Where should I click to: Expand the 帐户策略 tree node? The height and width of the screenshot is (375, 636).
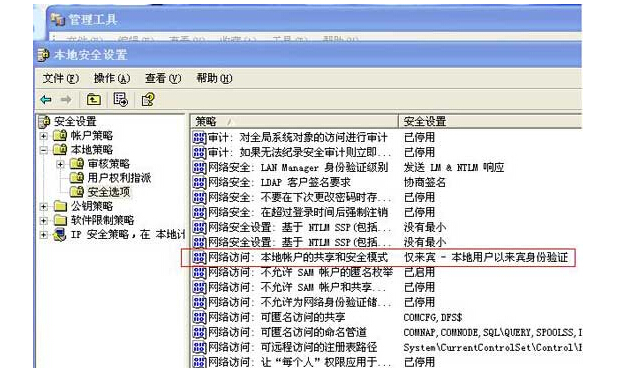[43, 136]
